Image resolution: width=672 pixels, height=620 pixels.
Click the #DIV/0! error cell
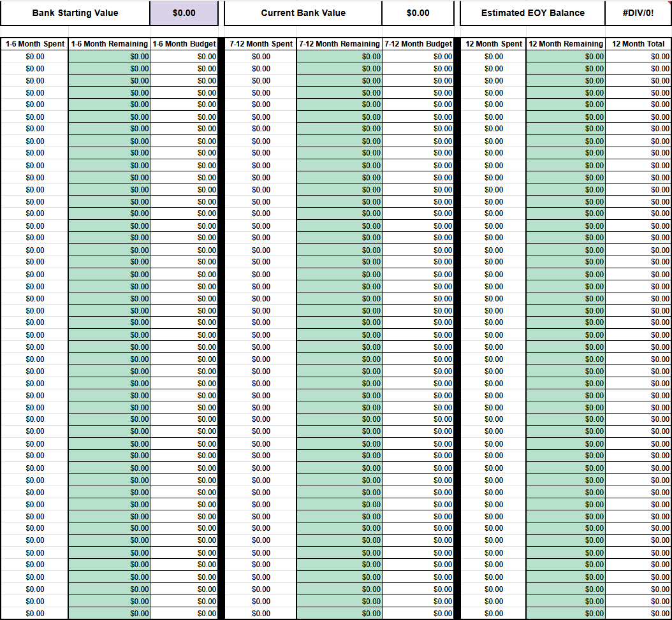coord(638,13)
